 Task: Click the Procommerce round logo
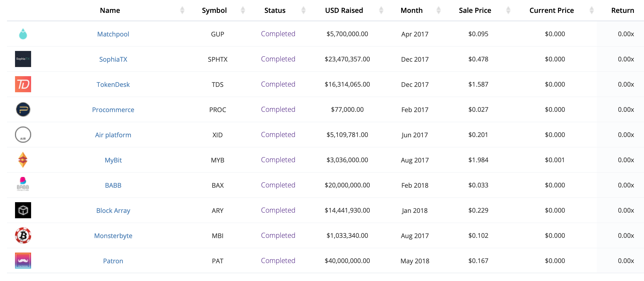coord(23,109)
